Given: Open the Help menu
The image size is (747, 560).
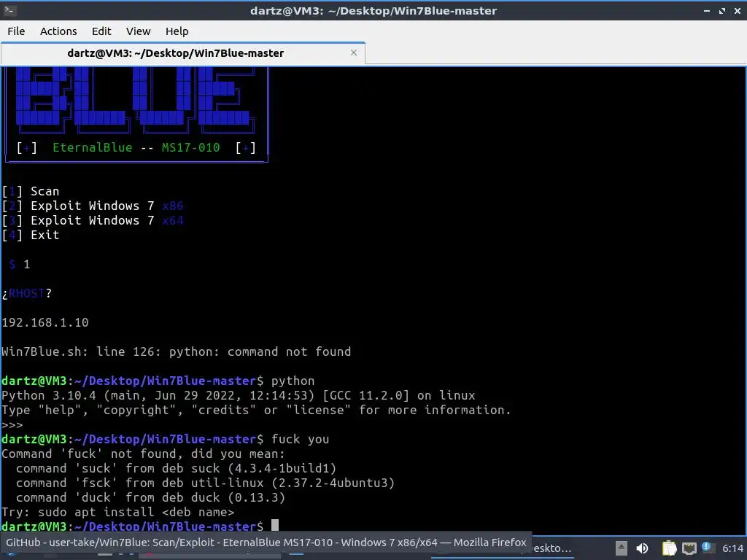Looking at the screenshot, I should [177, 31].
